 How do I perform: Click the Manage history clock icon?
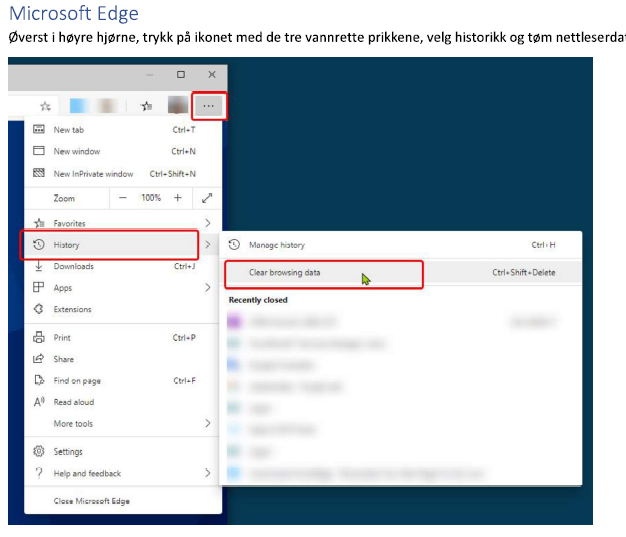pyautogui.click(x=234, y=244)
